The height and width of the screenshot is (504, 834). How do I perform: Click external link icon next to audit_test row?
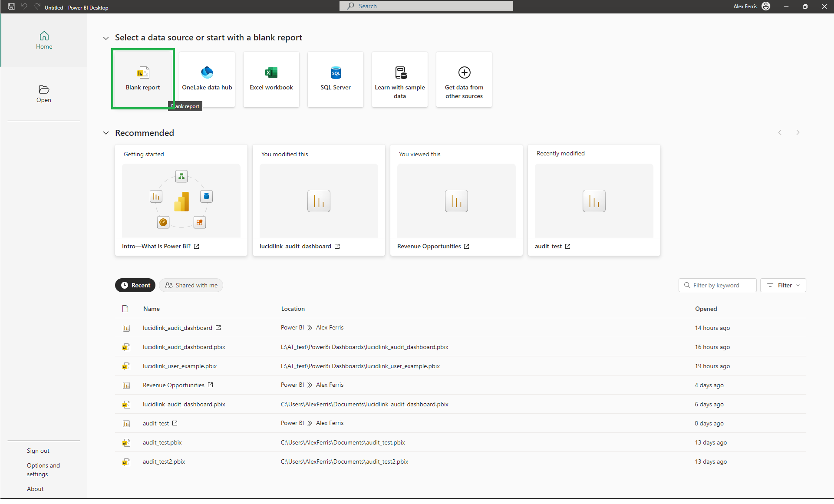(x=175, y=423)
